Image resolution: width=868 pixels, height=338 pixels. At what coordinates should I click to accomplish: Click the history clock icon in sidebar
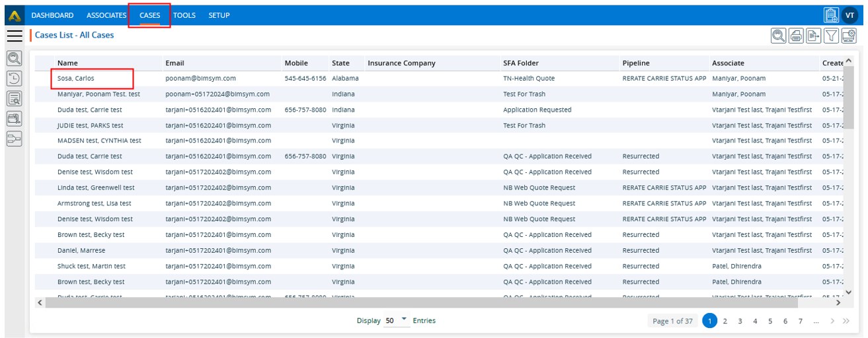(14, 78)
